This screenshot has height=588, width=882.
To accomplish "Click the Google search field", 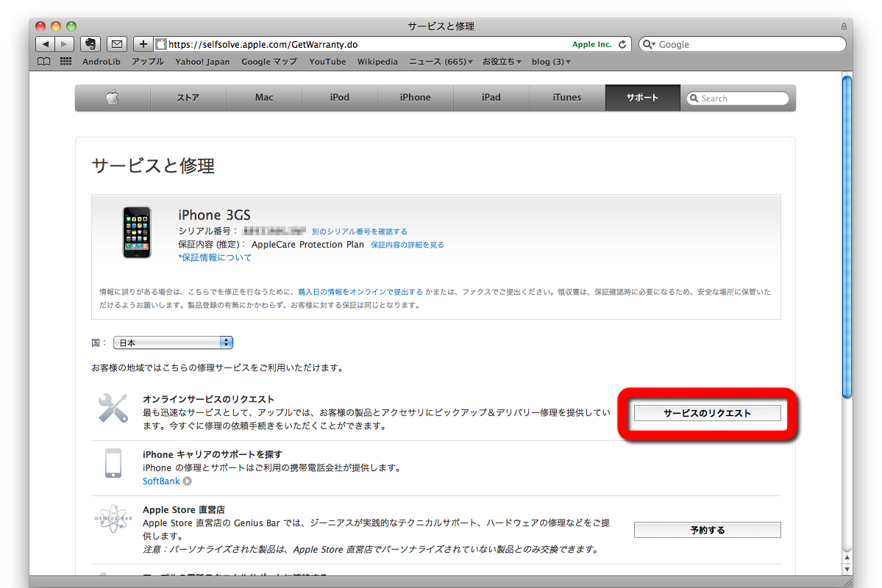I will [742, 44].
